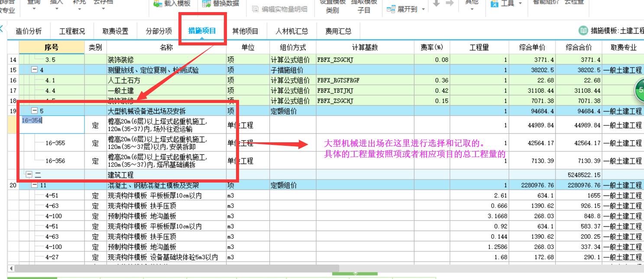Click the left chevron beside the tabs
Image resolution: width=644 pixels, height=279 pixels.
[2, 29]
